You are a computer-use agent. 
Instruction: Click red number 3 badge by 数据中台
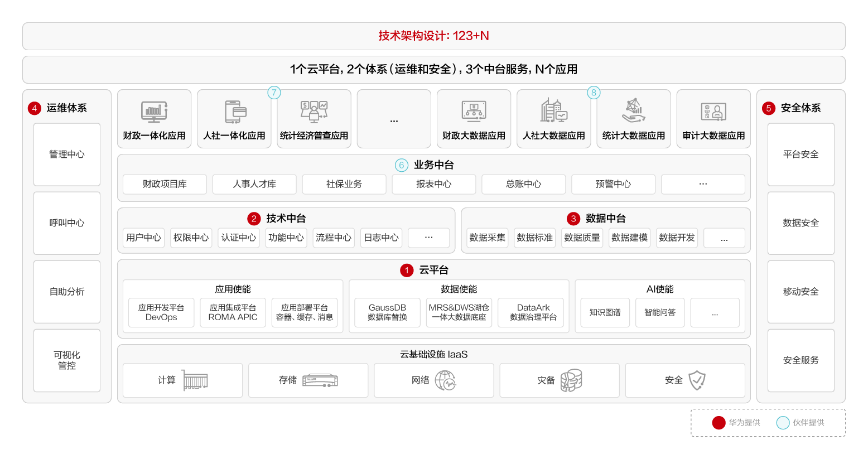573,219
